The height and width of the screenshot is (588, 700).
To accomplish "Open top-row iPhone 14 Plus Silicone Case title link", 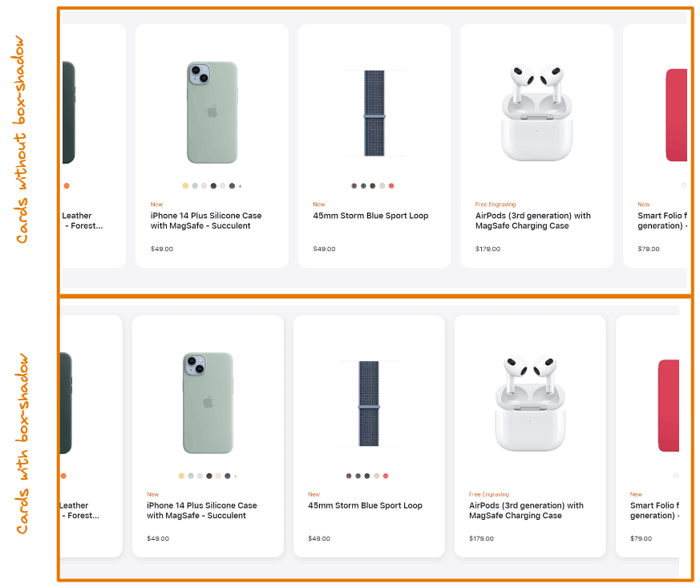I will [x=206, y=221].
